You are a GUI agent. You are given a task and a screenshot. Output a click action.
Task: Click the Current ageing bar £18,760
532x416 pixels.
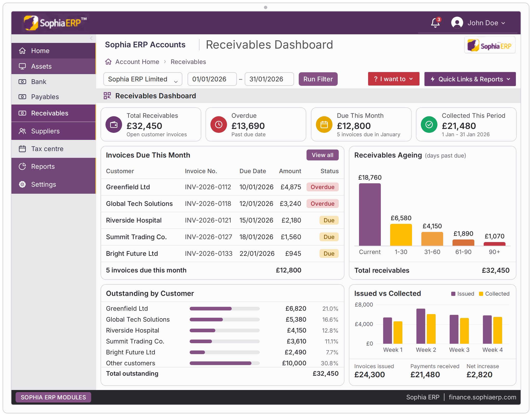(x=370, y=214)
